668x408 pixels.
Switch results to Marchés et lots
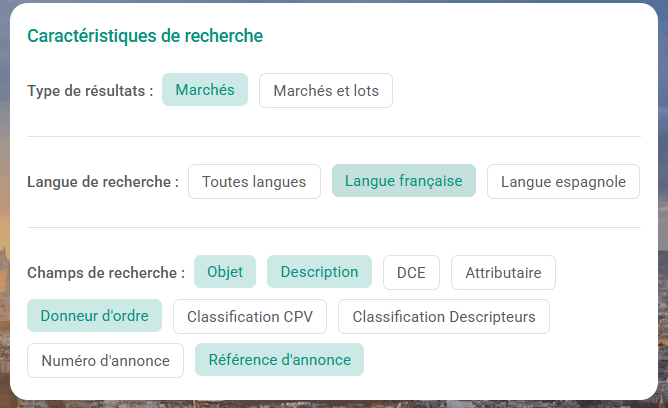[326, 91]
